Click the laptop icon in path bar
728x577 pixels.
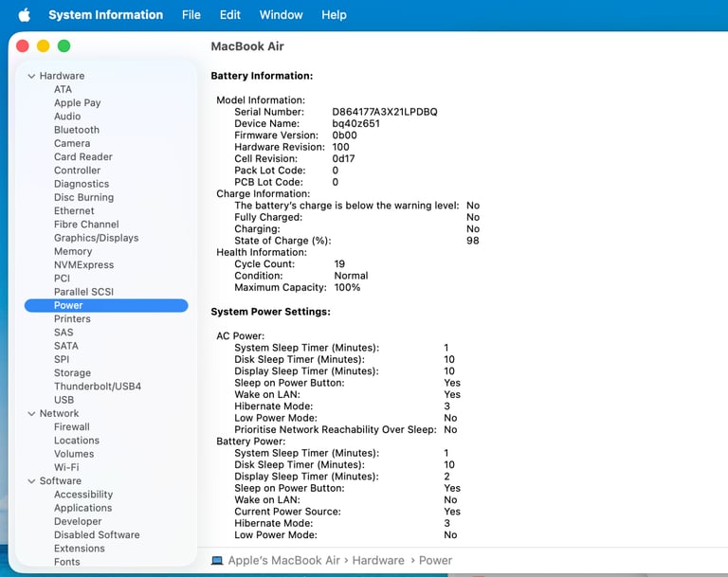(217, 561)
